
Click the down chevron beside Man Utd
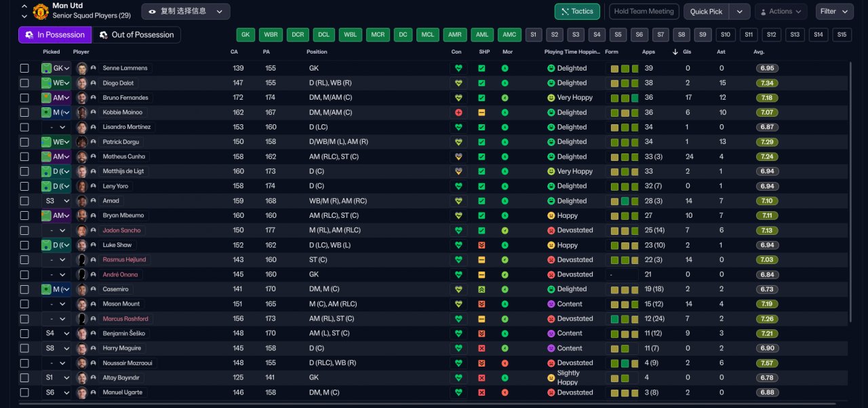(25, 16)
